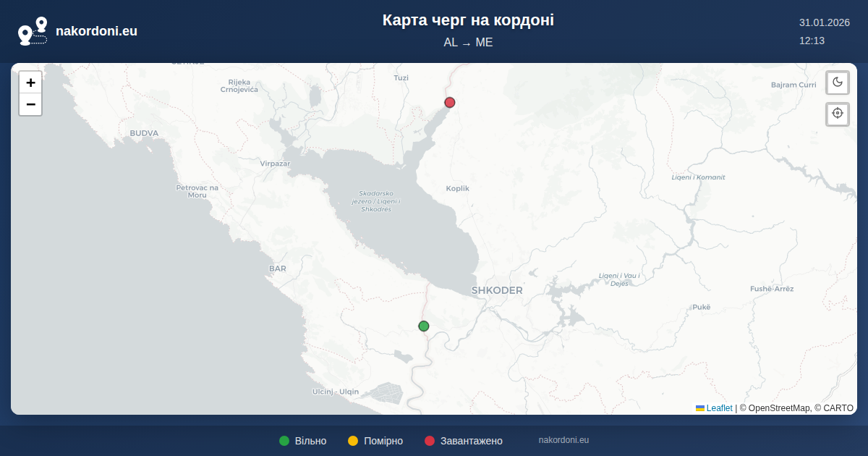Select the green free border marker
The height and width of the screenshot is (456, 868).
point(424,326)
